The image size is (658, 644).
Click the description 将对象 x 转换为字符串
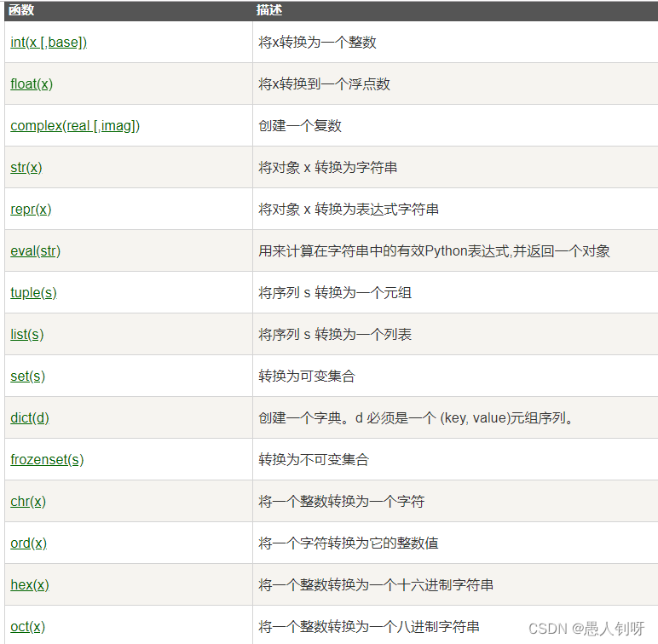coord(328,167)
